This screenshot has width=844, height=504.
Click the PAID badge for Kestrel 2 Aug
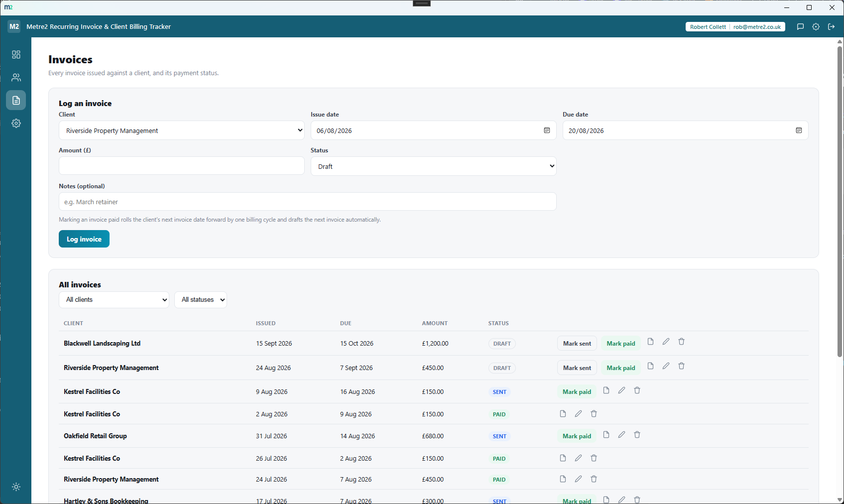499,414
